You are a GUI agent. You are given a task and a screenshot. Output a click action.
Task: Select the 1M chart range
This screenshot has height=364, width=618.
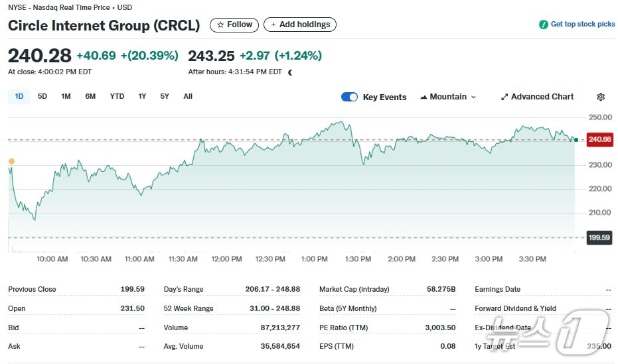click(66, 96)
